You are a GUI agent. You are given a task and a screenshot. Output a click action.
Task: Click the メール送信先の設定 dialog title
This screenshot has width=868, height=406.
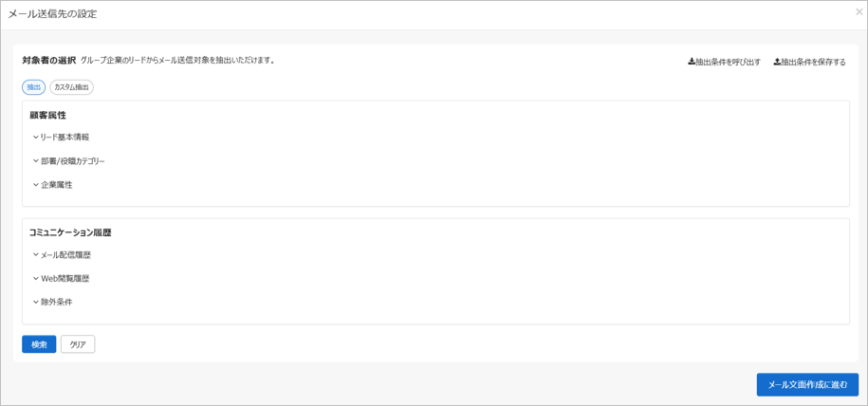click(52, 14)
